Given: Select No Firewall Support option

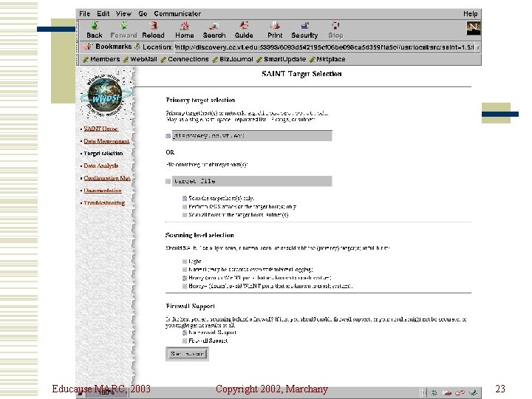Looking at the screenshot, I should 185,332.
